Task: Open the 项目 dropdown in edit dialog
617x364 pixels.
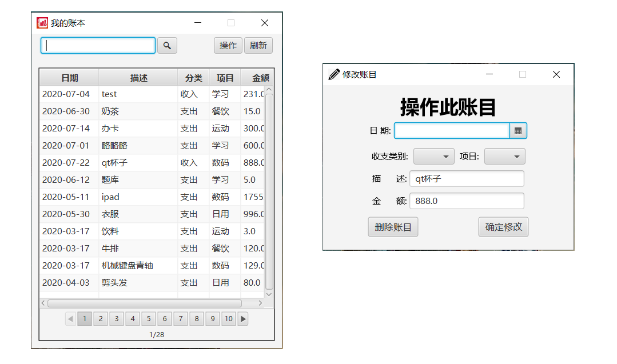Action: [504, 157]
